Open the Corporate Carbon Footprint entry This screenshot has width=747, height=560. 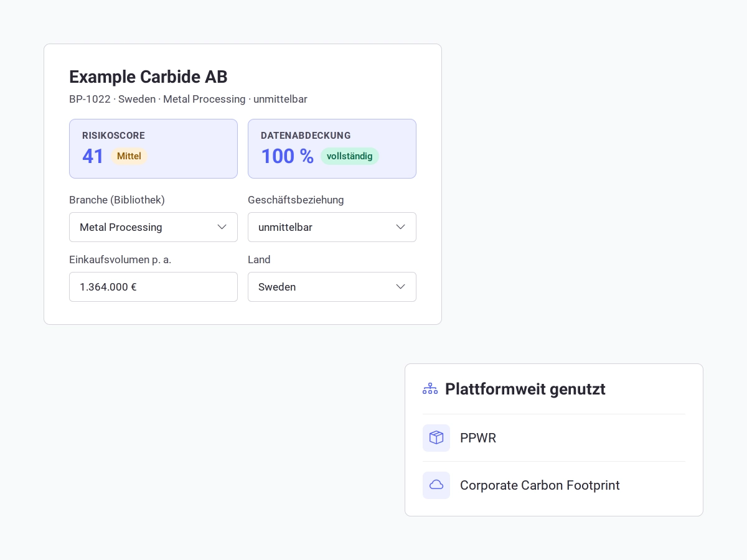click(x=554, y=485)
